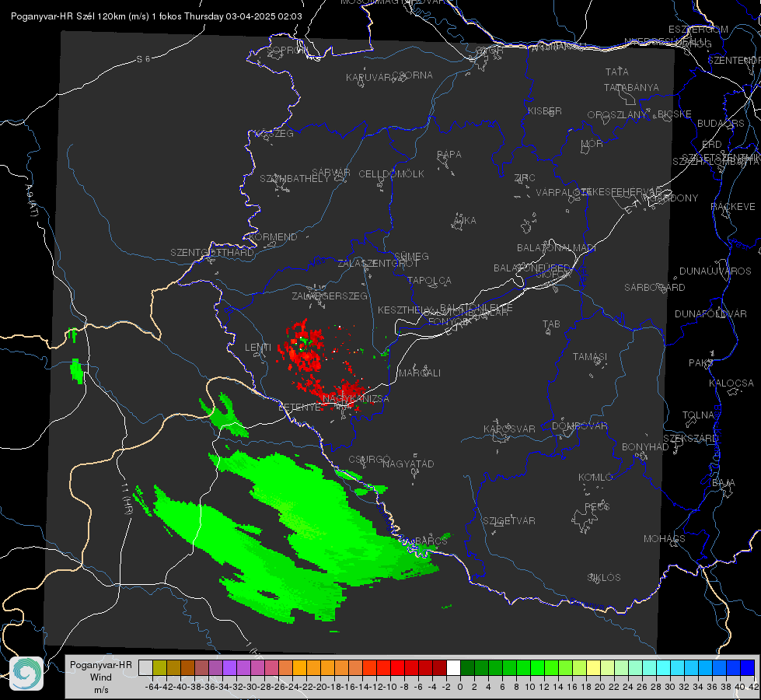Click the KOMLO label
The width and height of the screenshot is (761, 700).
(x=595, y=478)
